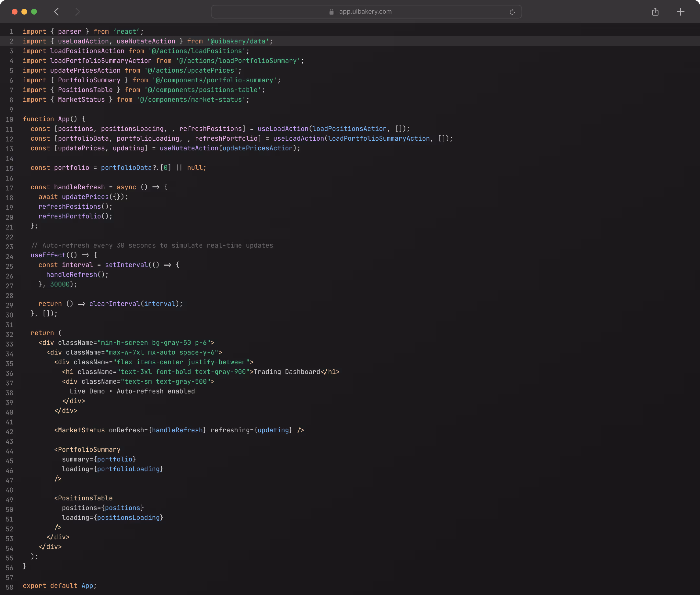Click line number 32 in the gutter

(x=9, y=335)
